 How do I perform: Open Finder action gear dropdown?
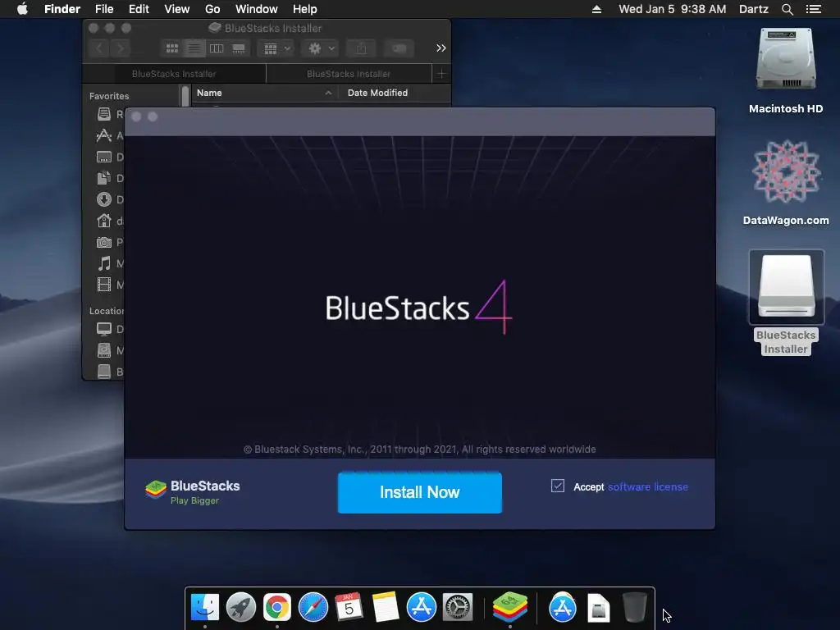click(321, 48)
